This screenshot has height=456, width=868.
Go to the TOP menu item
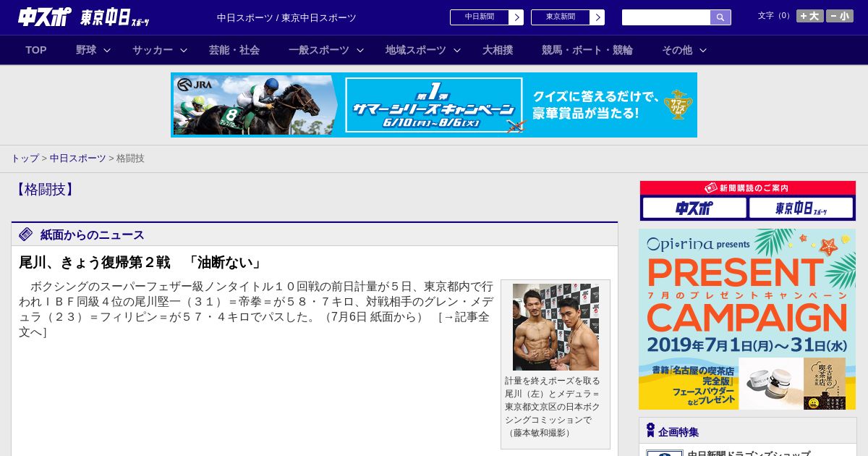click(36, 50)
